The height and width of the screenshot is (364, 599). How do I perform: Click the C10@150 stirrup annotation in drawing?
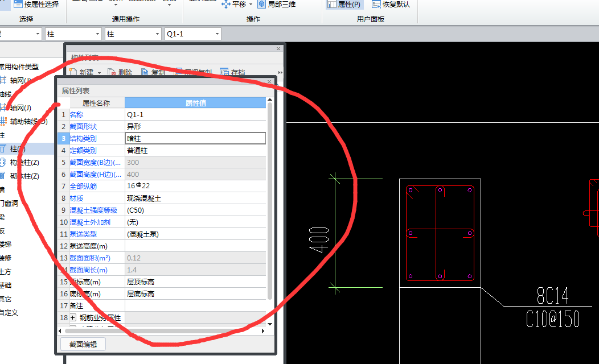(552, 320)
